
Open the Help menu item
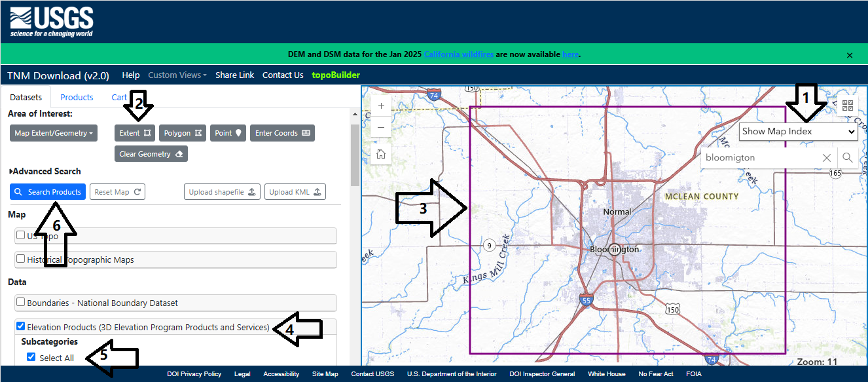click(131, 75)
